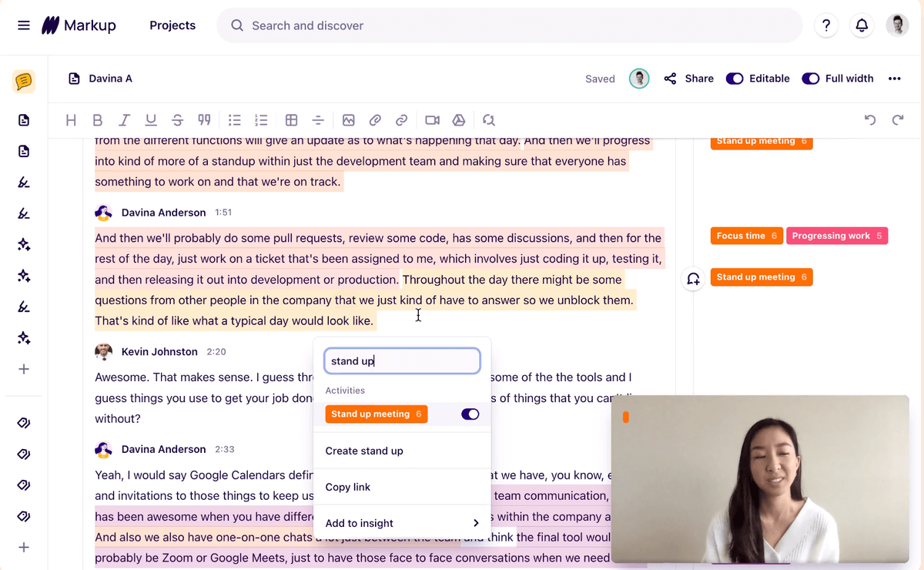Insert a horizontal divider

318,120
